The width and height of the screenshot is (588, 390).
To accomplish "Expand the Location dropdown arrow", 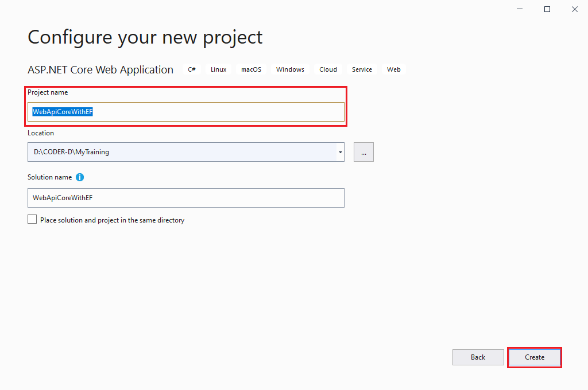I will click(340, 152).
